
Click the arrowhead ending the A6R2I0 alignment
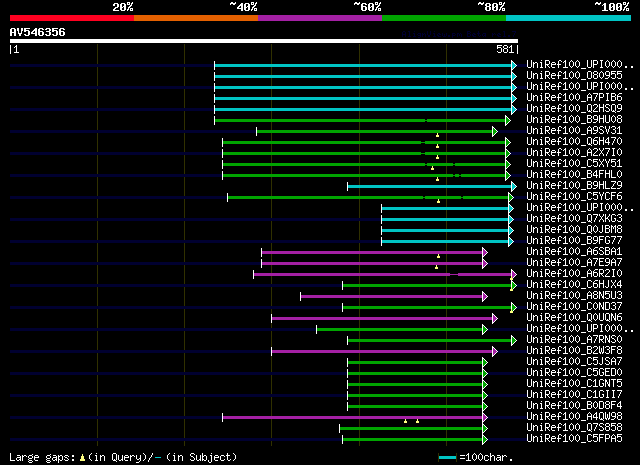click(514, 274)
